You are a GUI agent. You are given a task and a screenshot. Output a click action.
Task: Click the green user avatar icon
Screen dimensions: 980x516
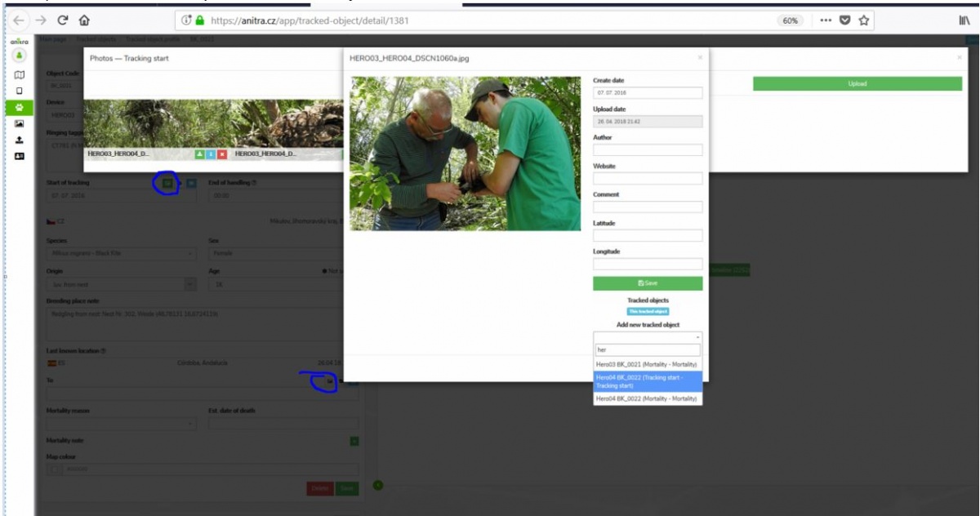click(19, 56)
